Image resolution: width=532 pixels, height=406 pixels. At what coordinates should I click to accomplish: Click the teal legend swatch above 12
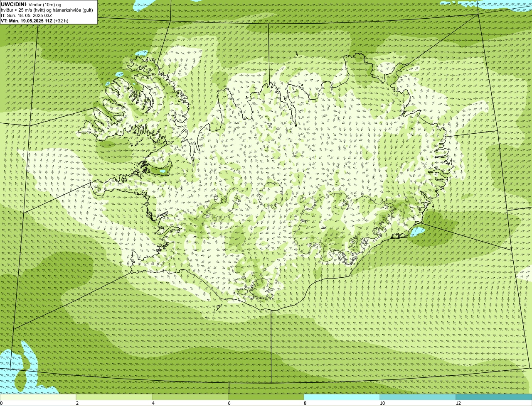click(x=494, y=397)
